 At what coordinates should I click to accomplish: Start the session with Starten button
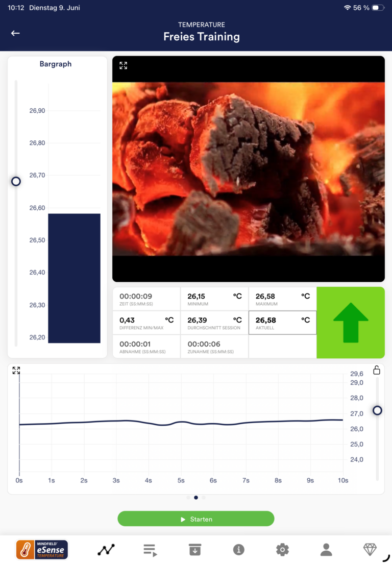tap(196, 519)
